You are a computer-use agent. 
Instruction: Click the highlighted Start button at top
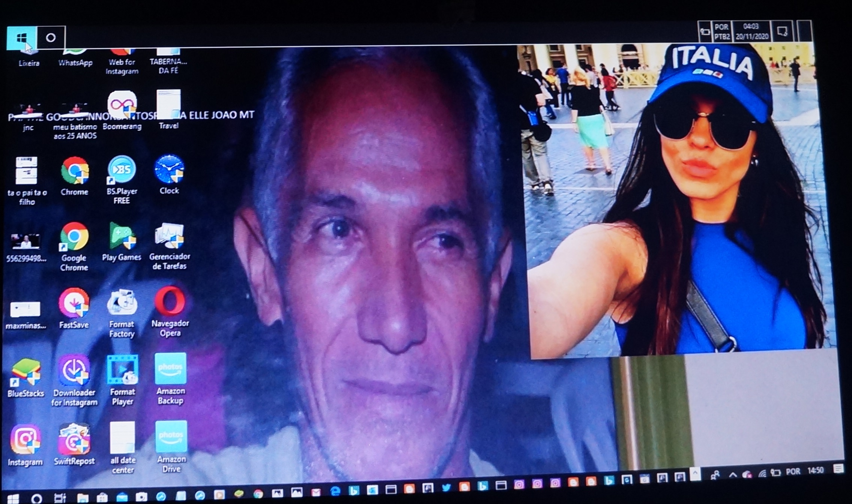pyautogui.click(x=22, y=37)
